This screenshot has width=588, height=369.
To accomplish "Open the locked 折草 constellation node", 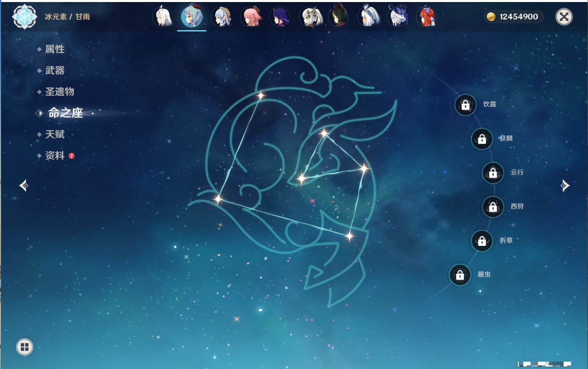I will tap(482, 241).
